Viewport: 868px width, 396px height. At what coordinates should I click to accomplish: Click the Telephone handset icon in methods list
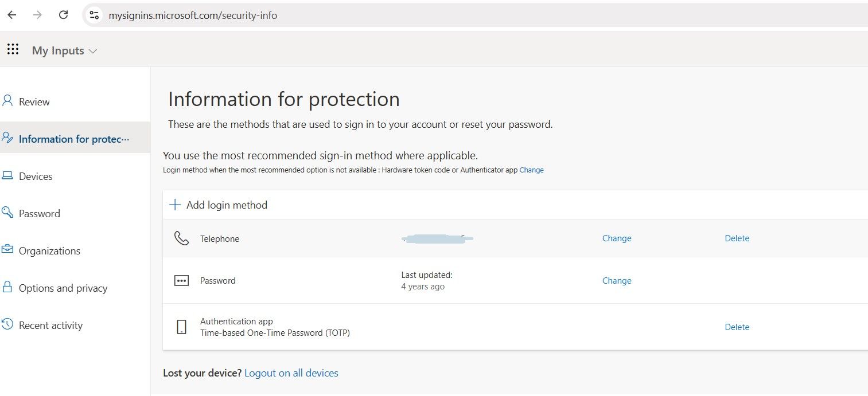[x=181, y=238]
